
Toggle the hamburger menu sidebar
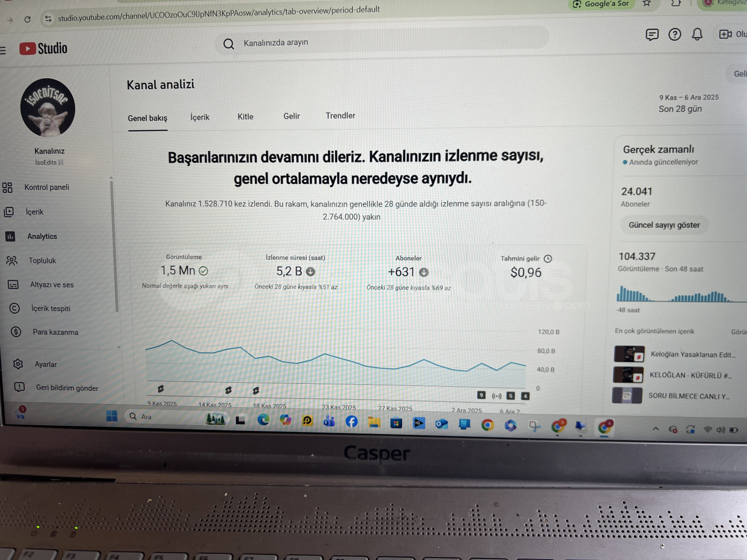click(x=3, y=50)
